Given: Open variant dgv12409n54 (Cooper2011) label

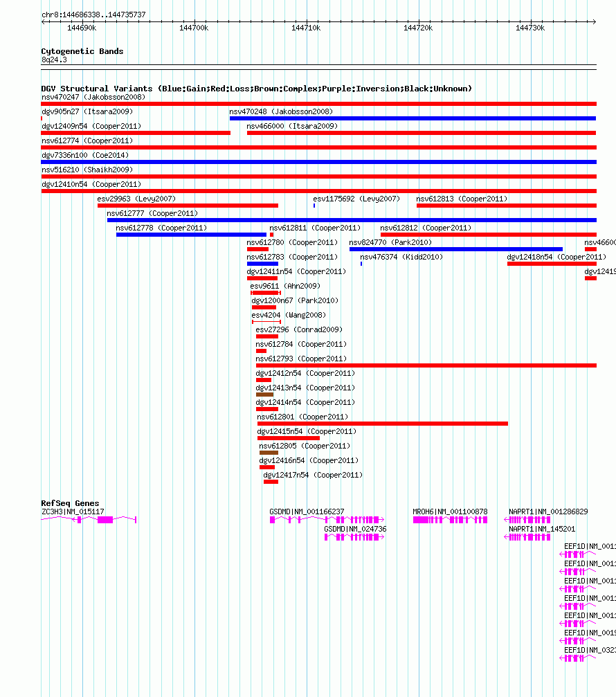Looking at the screenshot, I should [91, 126].
